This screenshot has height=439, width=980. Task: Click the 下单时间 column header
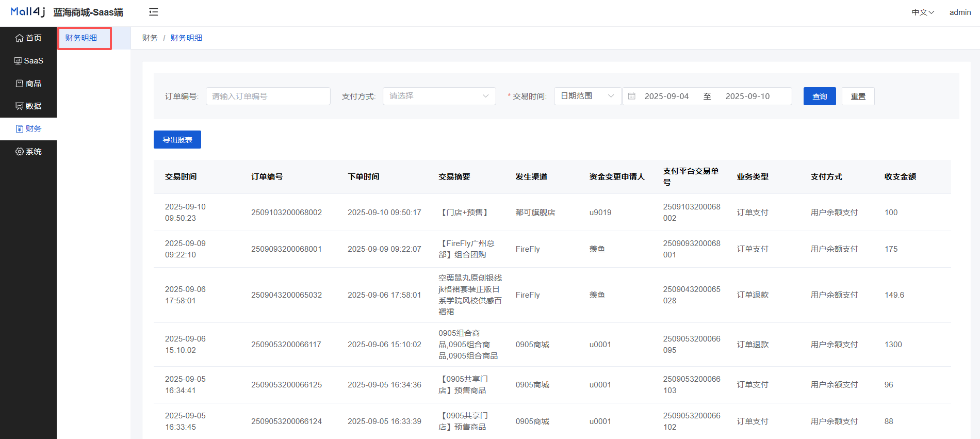pos(364,177)
